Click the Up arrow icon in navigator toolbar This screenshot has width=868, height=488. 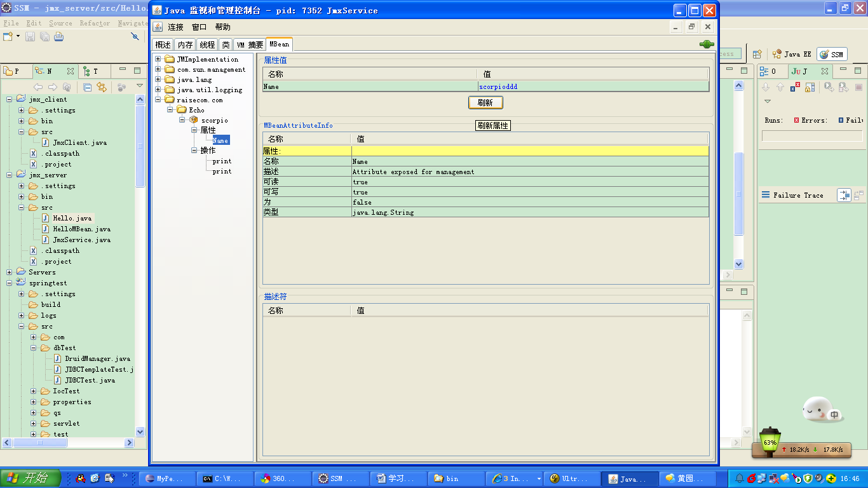[67, 87]
